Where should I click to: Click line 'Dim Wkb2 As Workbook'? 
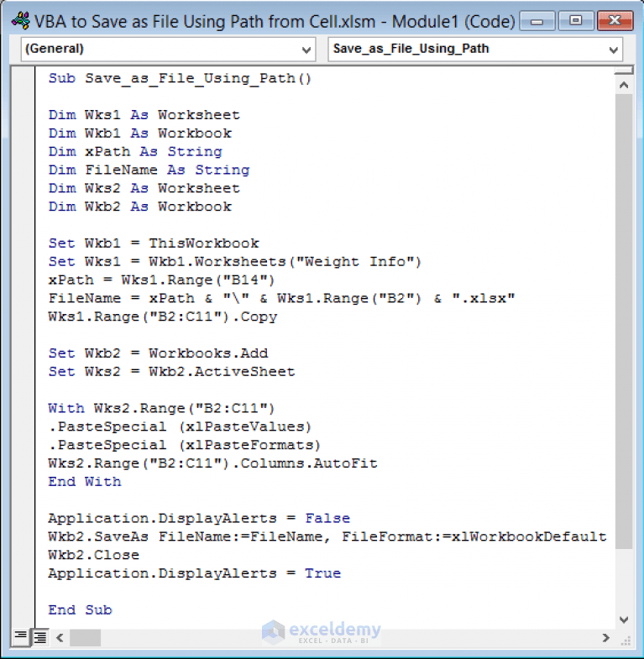(139, 207)
